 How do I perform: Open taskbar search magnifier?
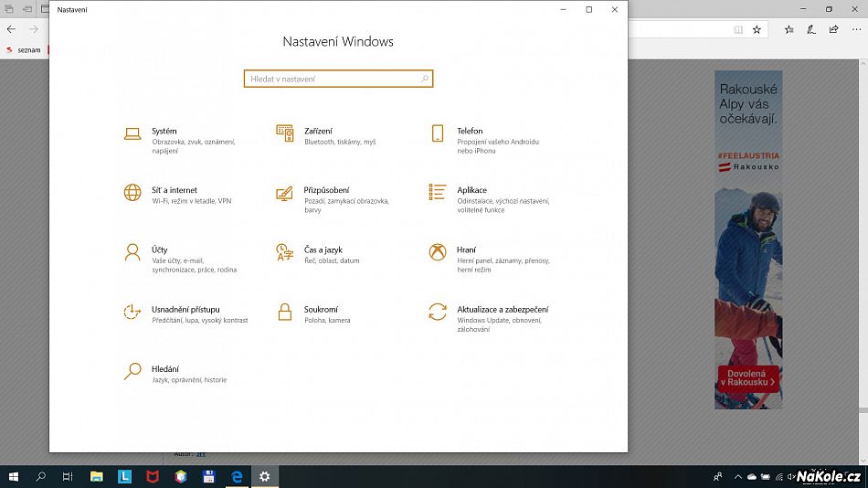tap(40, 476)
